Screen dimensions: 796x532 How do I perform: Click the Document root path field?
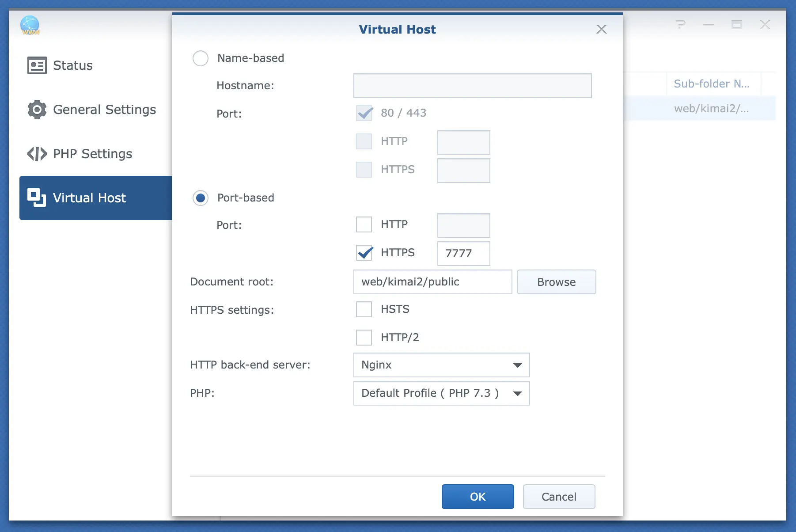coord(432,282)
